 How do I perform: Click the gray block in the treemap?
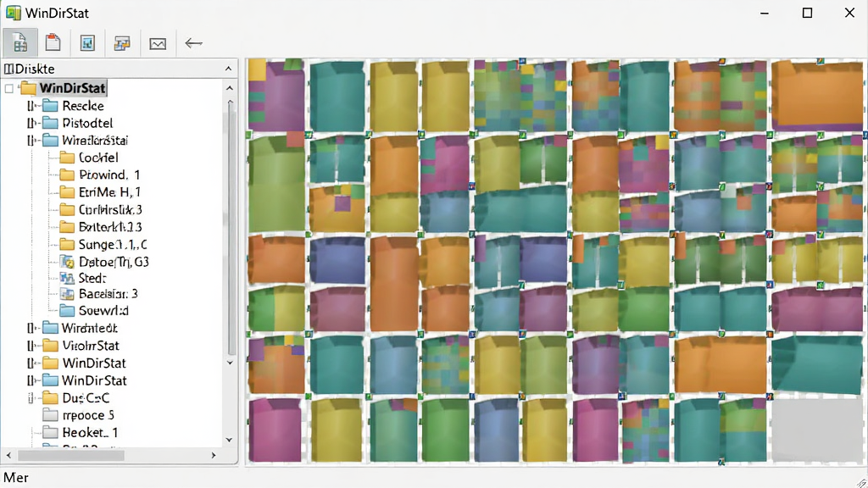pos(816,430)
